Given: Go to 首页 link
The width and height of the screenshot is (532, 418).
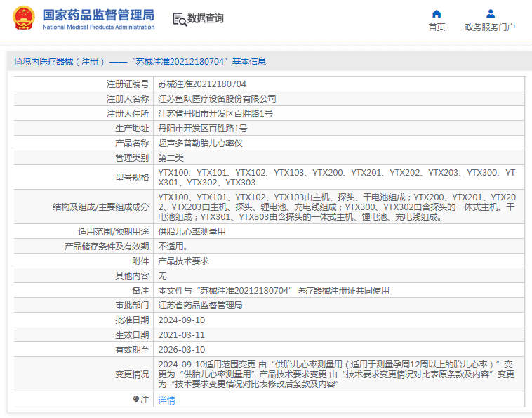Looking at the screenshot, I should click(437, 27).
